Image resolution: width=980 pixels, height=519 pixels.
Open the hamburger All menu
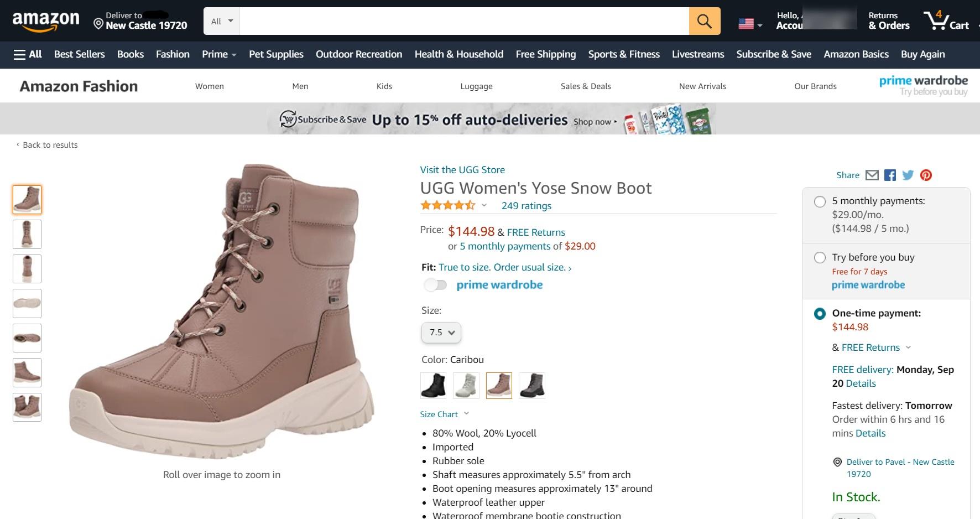coord(27,54)
